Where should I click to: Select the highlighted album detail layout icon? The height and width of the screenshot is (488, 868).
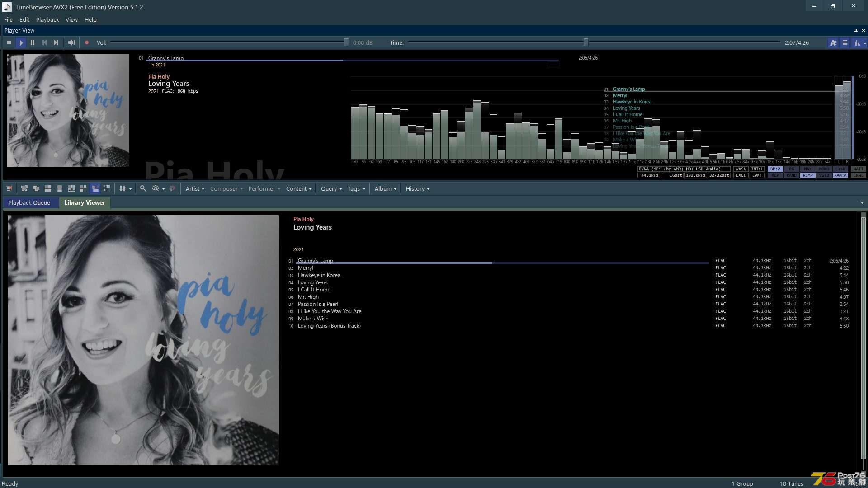click(x=95, y=188)
